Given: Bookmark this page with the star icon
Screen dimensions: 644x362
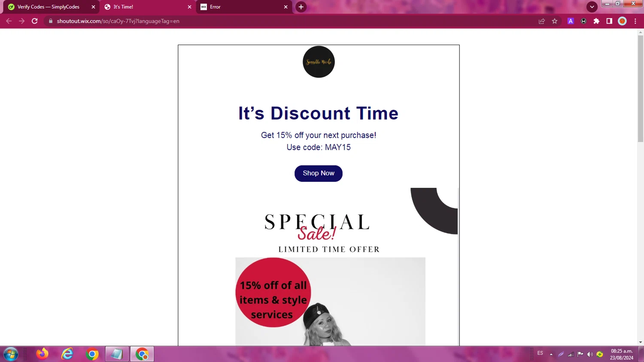Looking at the screenshot, I should [555, 21].
